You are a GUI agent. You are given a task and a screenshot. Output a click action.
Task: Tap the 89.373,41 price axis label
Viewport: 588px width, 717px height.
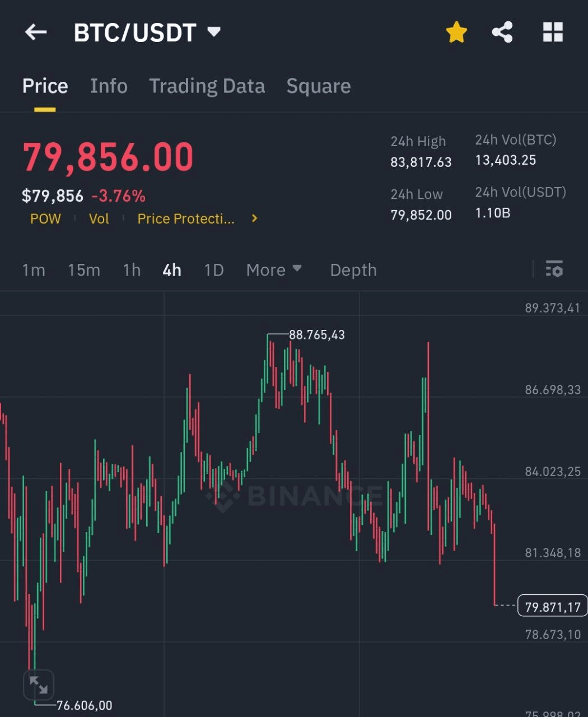coord(553,308)
